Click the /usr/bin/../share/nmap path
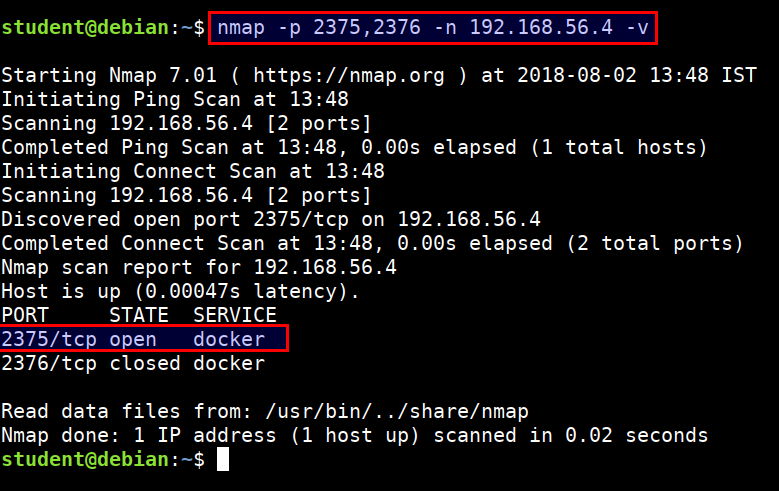 [397, 411]
